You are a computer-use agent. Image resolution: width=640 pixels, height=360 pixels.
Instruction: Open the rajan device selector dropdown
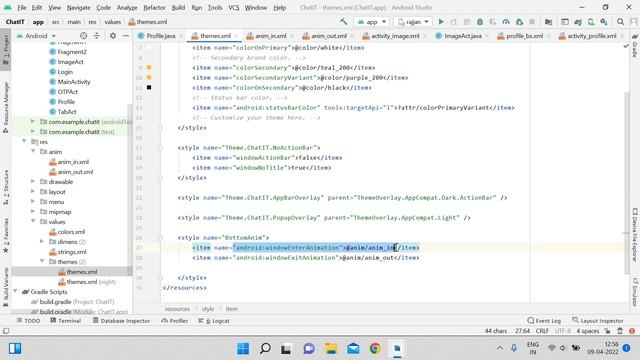pos(413,22)
